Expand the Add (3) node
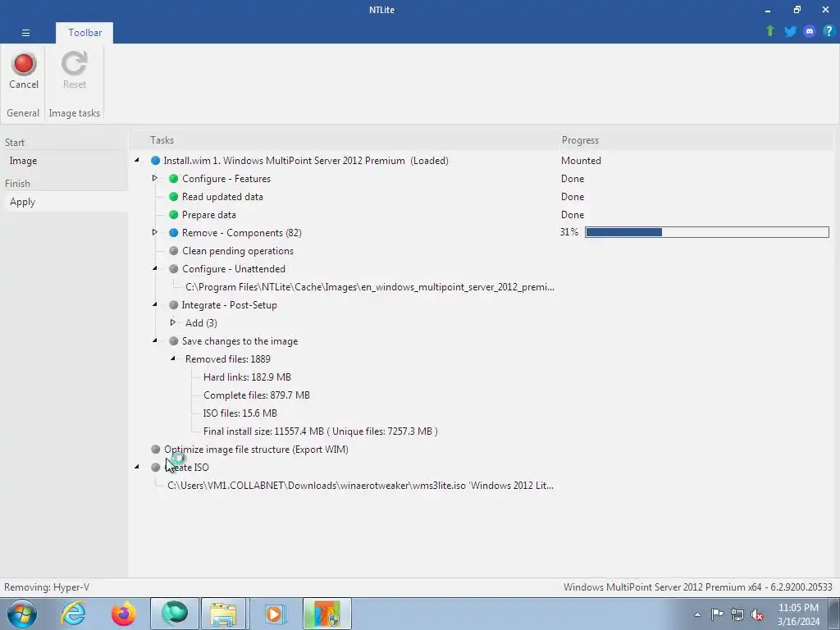This screenshot has width=840, height=630. [x=173, y=322]
